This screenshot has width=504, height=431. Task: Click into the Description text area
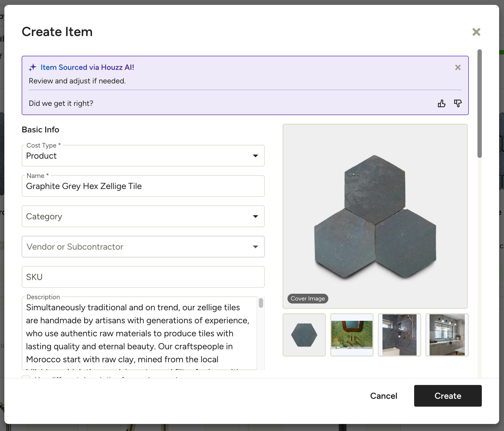coord(139,333)
